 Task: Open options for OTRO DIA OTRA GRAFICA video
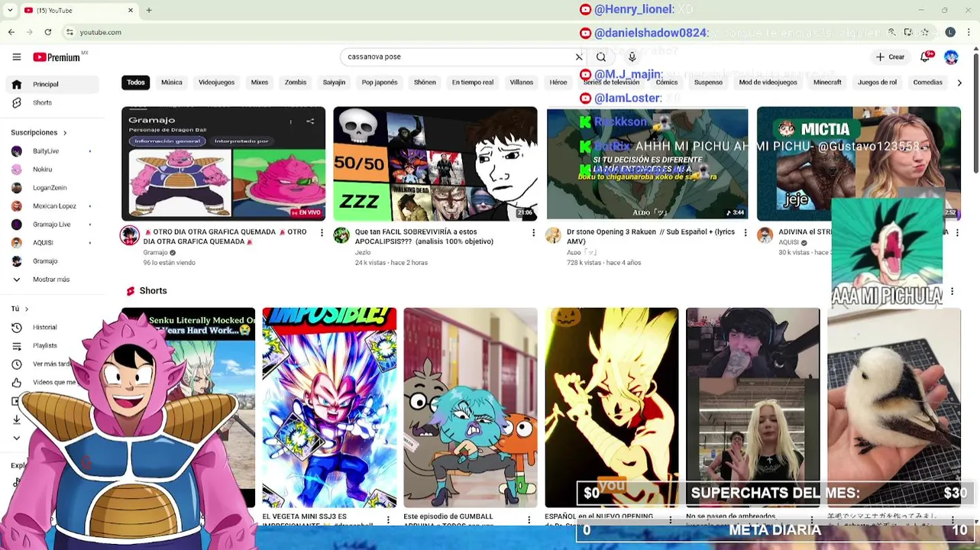(x=322, y=232)
